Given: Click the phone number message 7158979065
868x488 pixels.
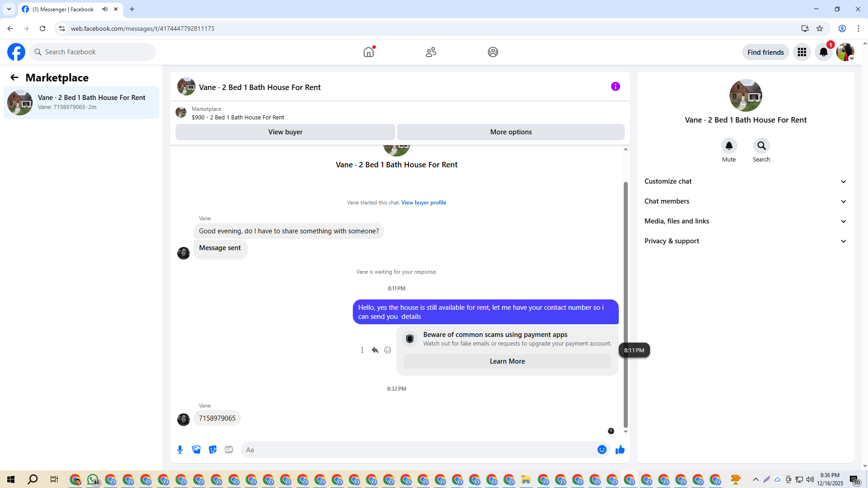Looking at the screenshot, I should 217,418.
